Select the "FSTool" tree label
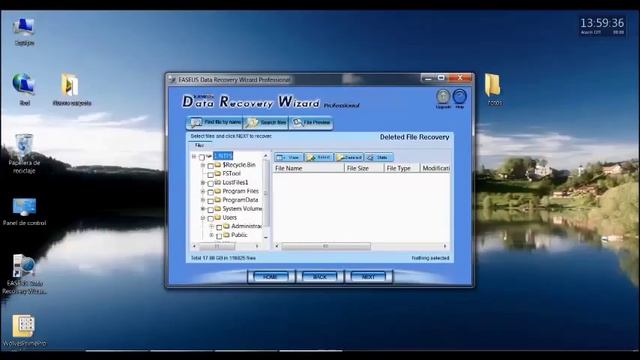Image resolution: width=640 pixels, height=360 pixels. (x=231, y=173)
